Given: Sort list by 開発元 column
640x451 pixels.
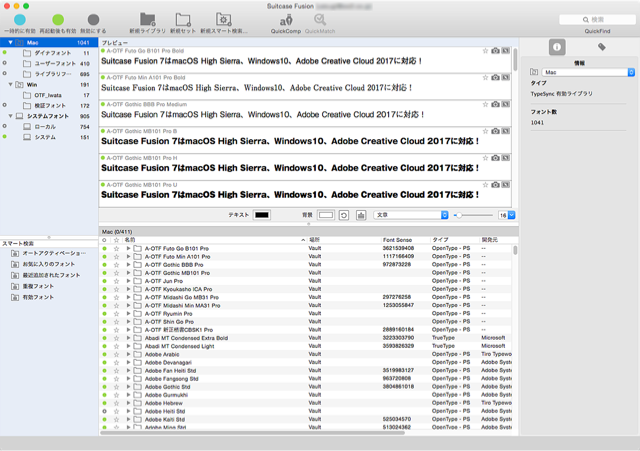Looking at the screenshot, I should point(496,240).
